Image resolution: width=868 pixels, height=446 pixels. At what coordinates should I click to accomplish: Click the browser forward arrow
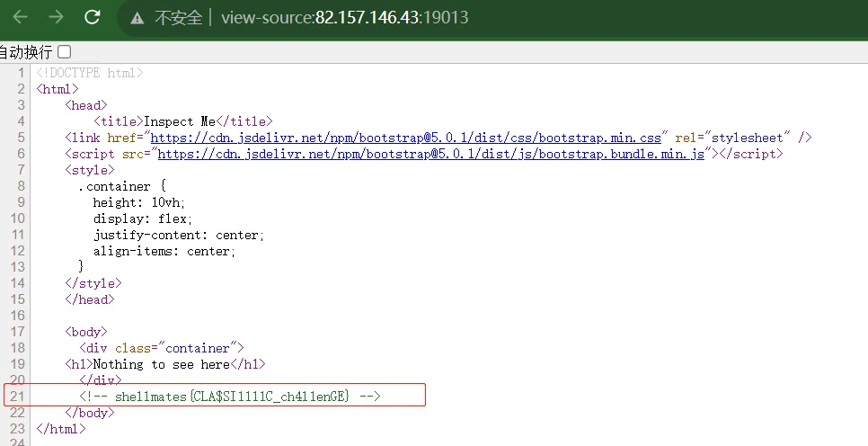[x=56, y=17]
